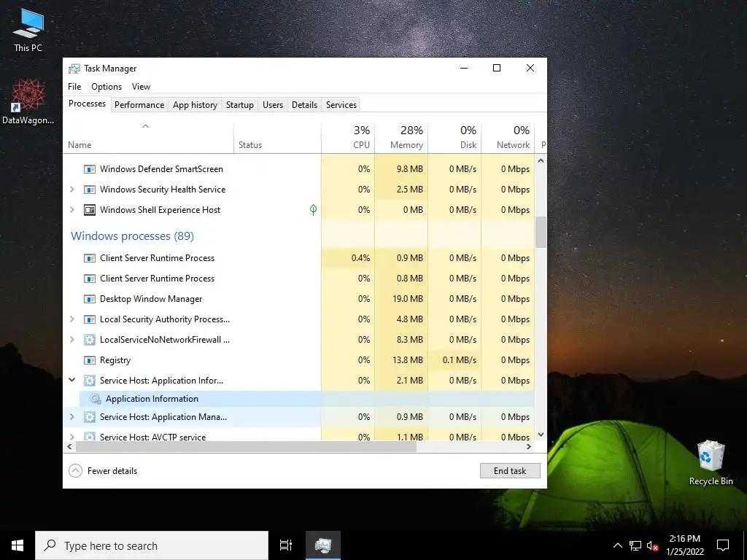Switch to the Startup tab

coord(239,105)
